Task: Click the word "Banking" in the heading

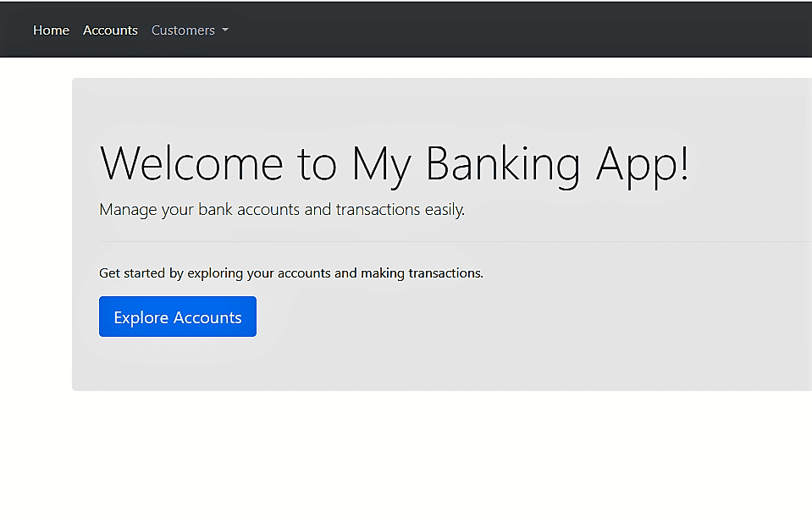Action: click(x=503, y=166)
